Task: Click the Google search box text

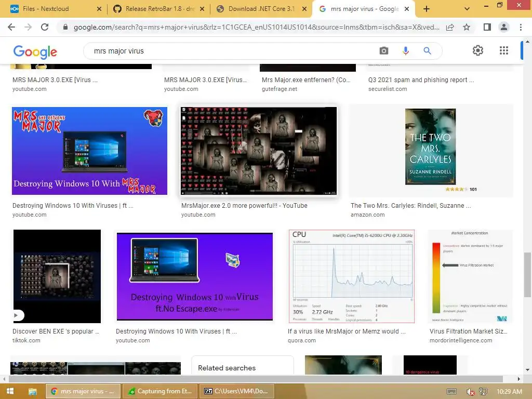Action: 119,51
